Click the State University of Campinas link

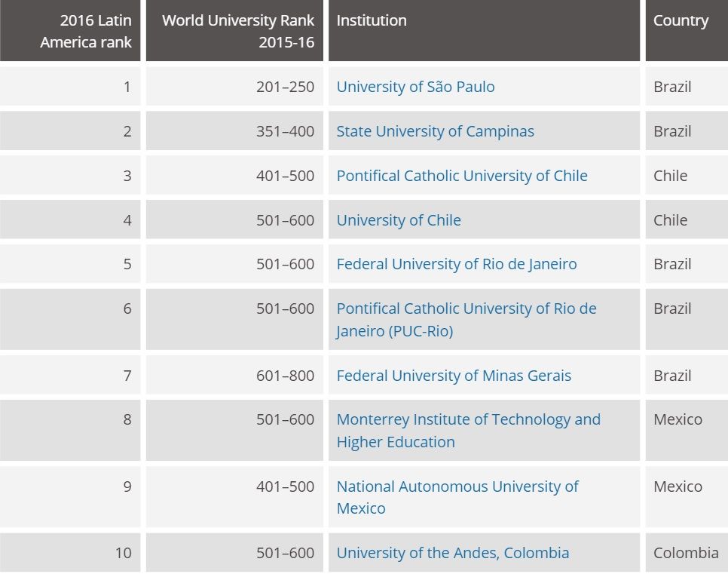pos(435,131)
